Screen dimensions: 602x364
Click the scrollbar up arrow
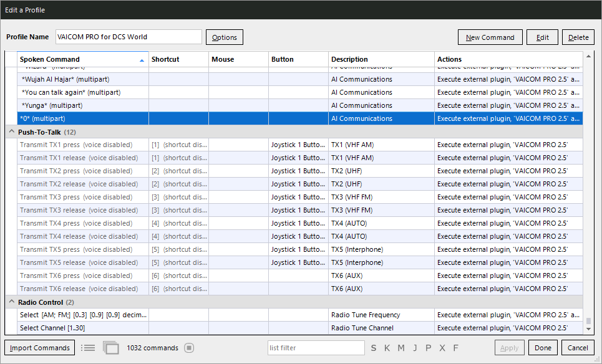click(588, 56)
